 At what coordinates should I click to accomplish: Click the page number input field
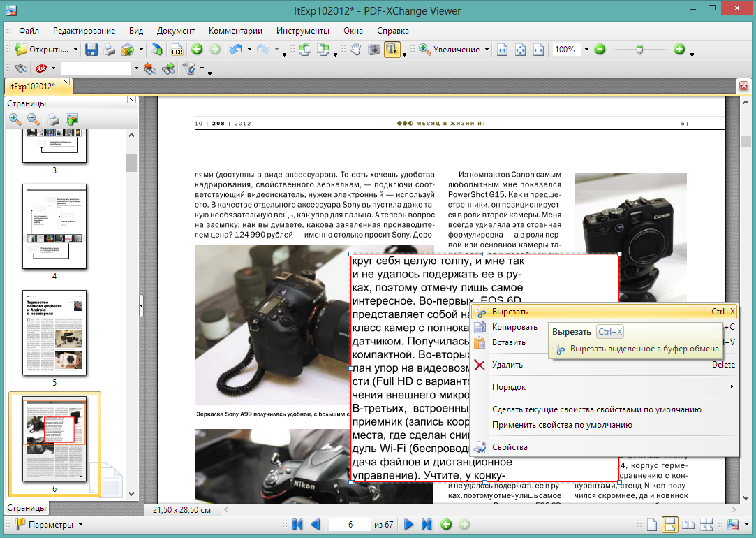coord(350,525)
